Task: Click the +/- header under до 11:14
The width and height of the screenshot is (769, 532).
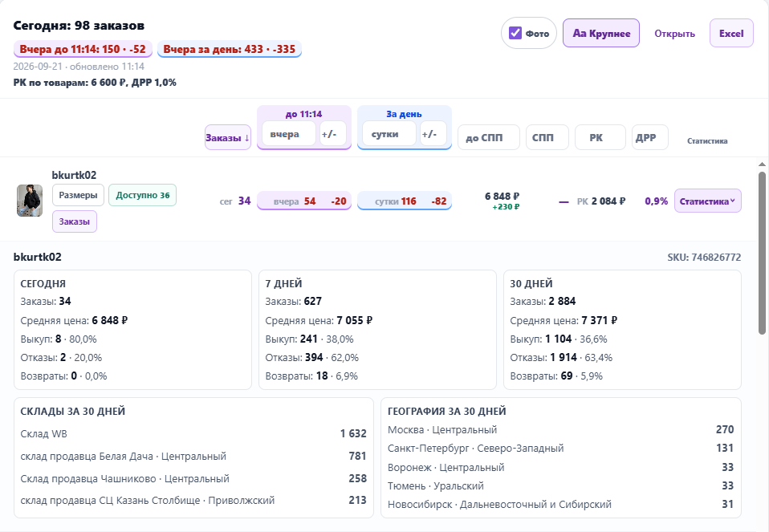Action: click(332, 134)
